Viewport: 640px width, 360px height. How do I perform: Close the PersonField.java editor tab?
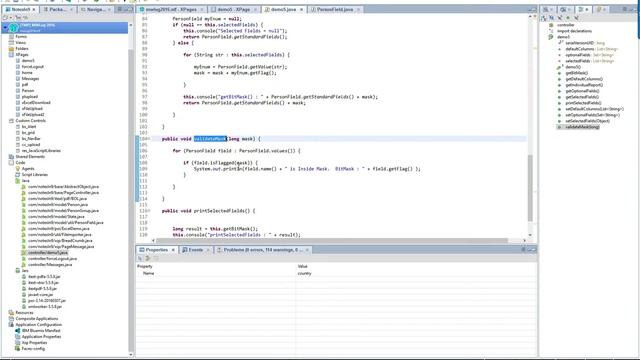point(358,9)
